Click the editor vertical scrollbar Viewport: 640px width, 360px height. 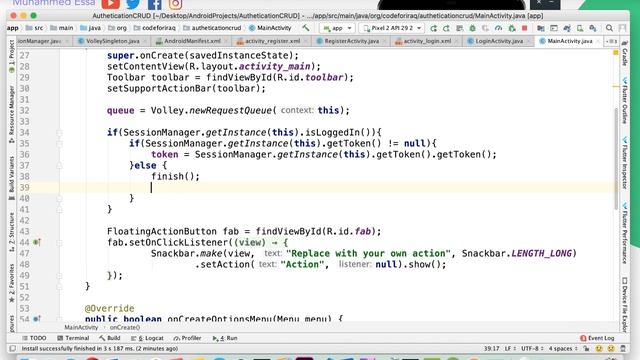(616, 159)
